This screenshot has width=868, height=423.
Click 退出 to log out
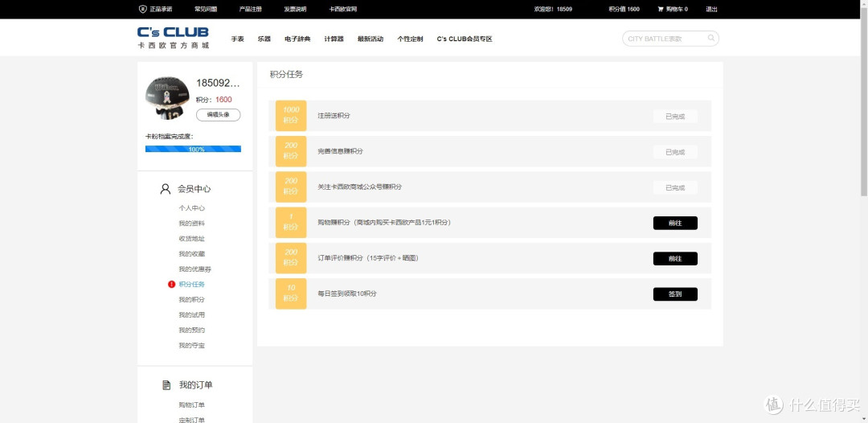pos(711,10)
